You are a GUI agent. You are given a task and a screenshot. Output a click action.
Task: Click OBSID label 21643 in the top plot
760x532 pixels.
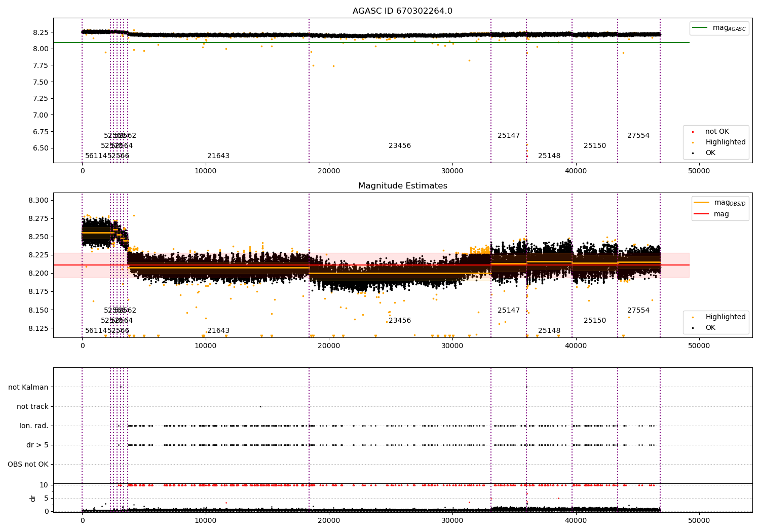(x=218, y=156)
